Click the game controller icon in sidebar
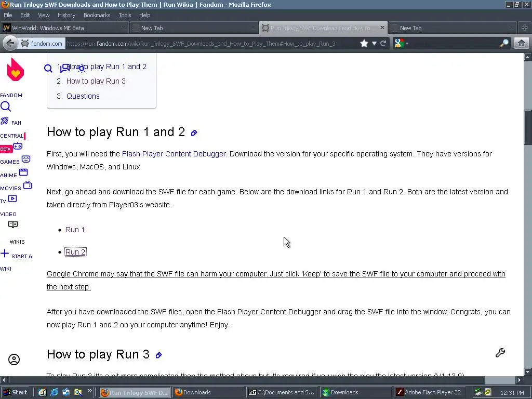 click(x=18, y=146)
